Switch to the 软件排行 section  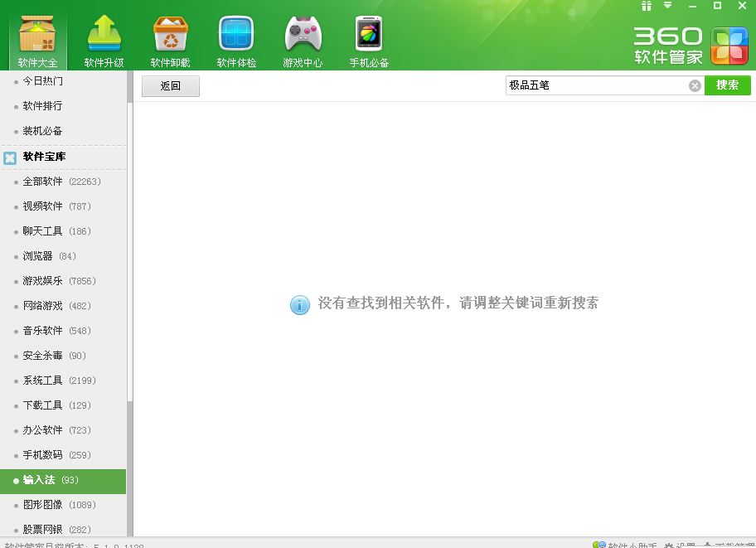pyautogui.click(x=40, y=107)
